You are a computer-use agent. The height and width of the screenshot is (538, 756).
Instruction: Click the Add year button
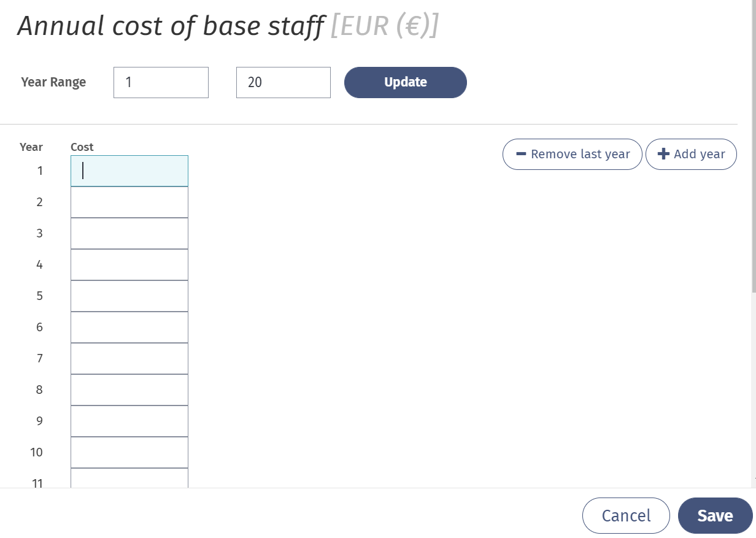(x=691, y=154)
